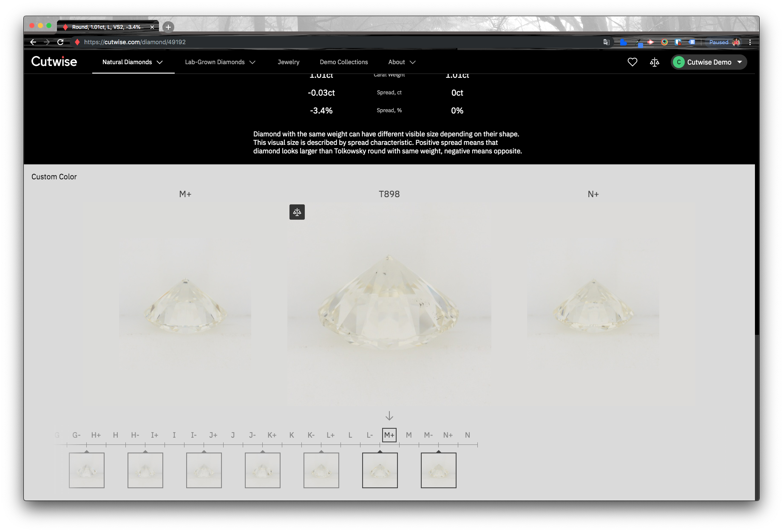Screen dimensions: 783x532
Task: Select thumbnail under the H- grade
Action: 145,470
